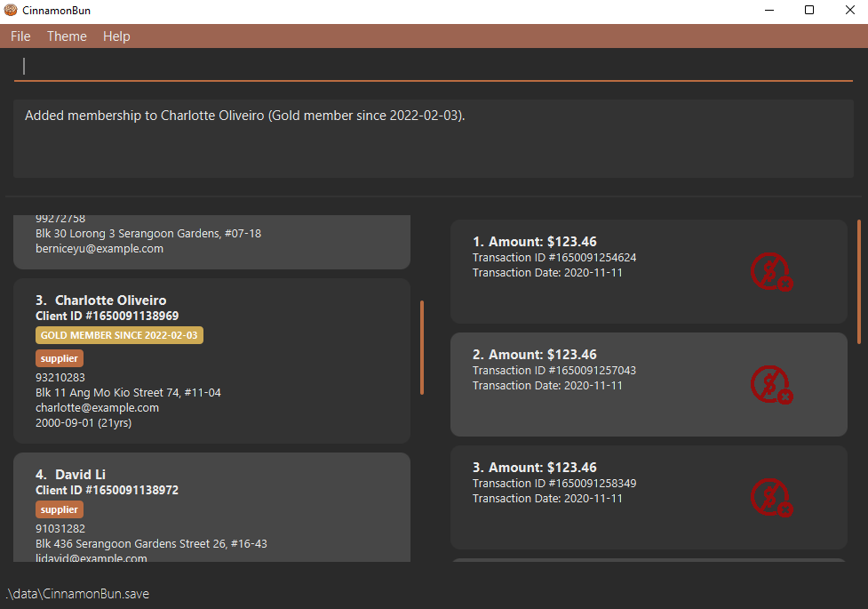Image resolution: width=868 pixels, height=609 pixels.
Task: Select second transaction Amount: $123.46 heading
Action: point(535,355)
